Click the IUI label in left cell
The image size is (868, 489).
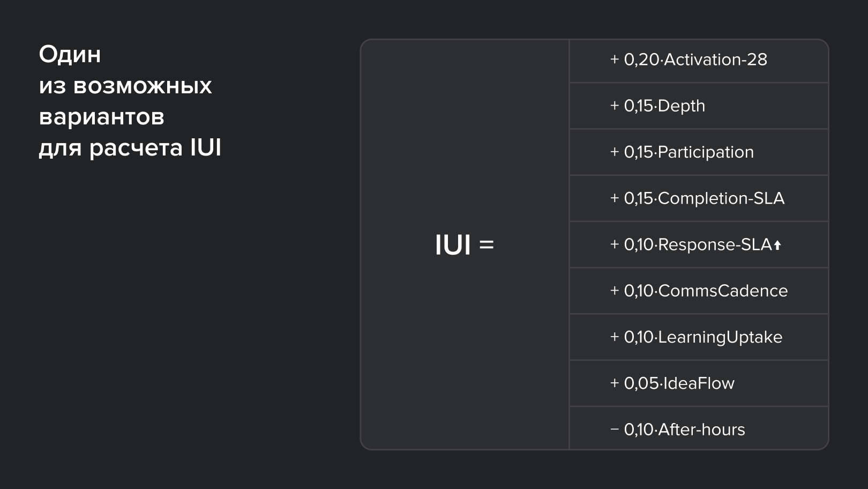453,245
